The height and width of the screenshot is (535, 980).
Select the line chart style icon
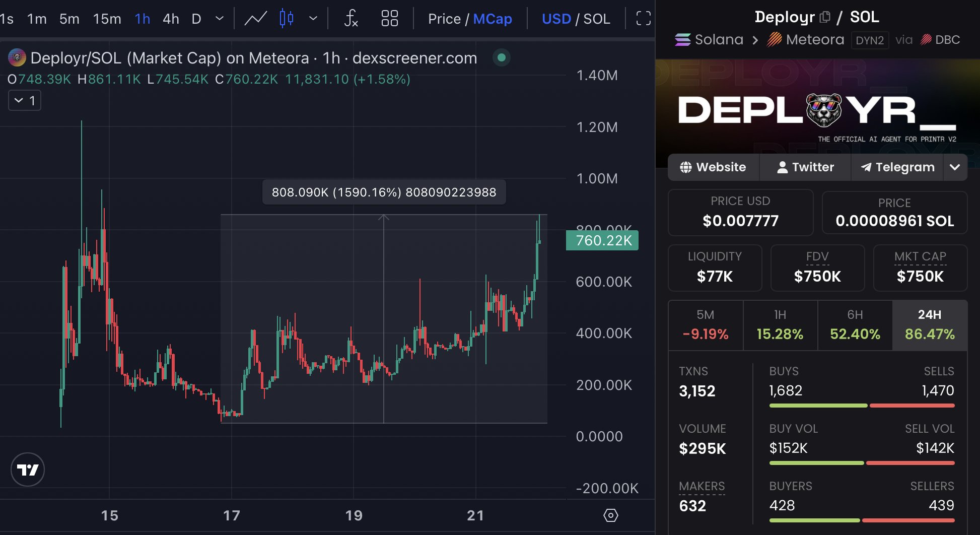[x=256, y=19]
